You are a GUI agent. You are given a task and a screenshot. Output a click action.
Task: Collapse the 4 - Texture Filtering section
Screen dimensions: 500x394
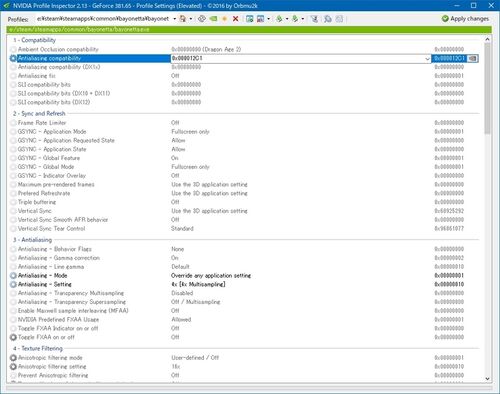coord(38,348)
